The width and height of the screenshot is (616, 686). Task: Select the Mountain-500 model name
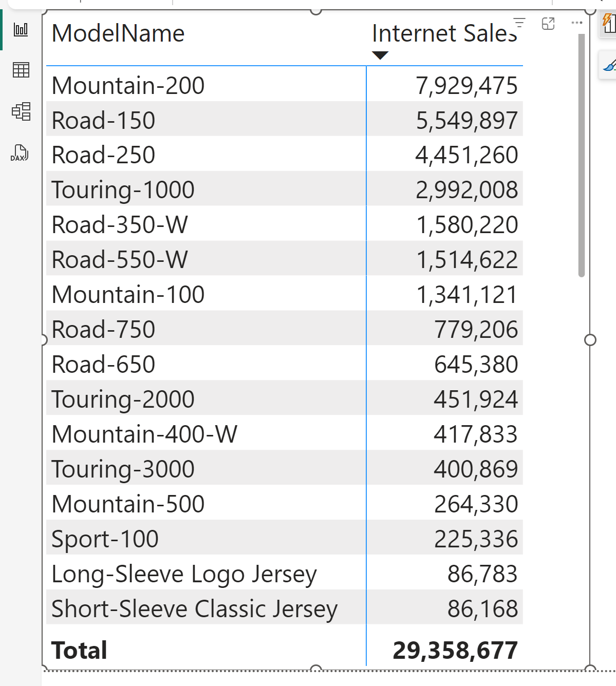click(x=128, y=505)
